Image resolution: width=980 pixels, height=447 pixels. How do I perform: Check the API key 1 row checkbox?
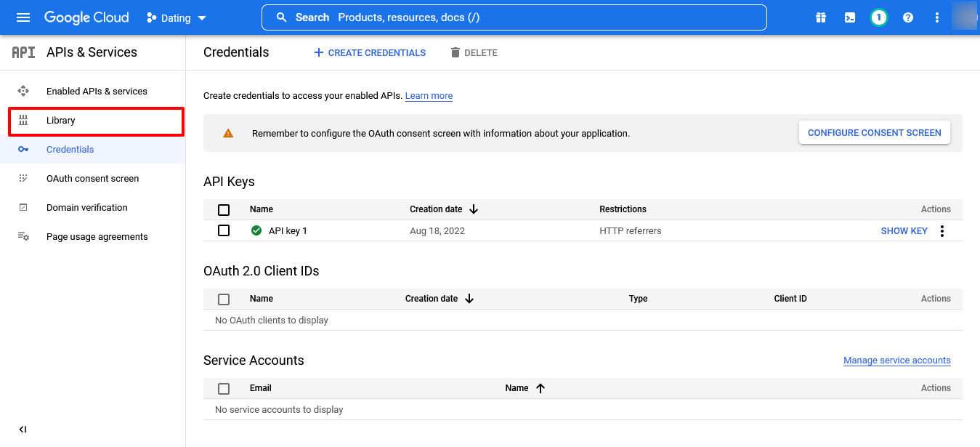click(224, 230)
